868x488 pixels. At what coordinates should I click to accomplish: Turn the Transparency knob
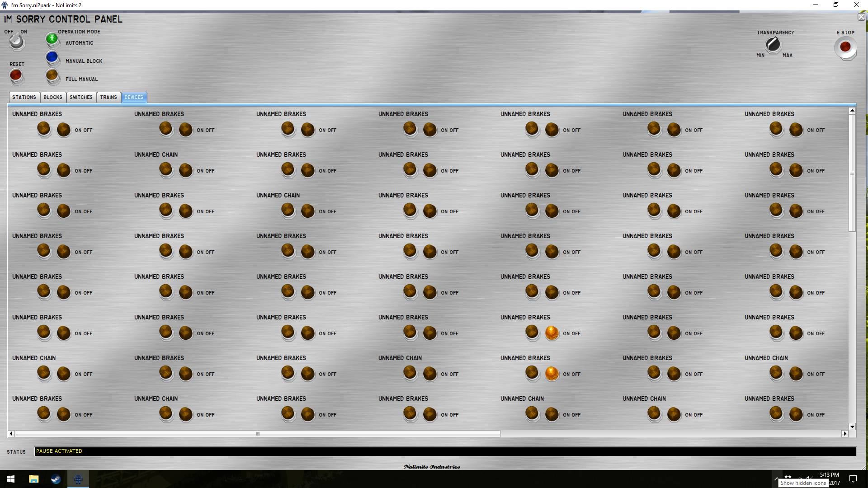(x=773, y=44)
